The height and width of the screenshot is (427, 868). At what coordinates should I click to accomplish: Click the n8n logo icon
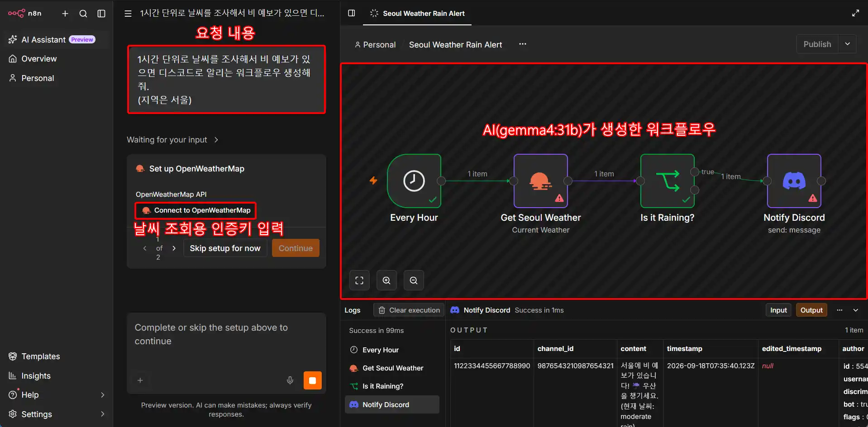point(16,13)
